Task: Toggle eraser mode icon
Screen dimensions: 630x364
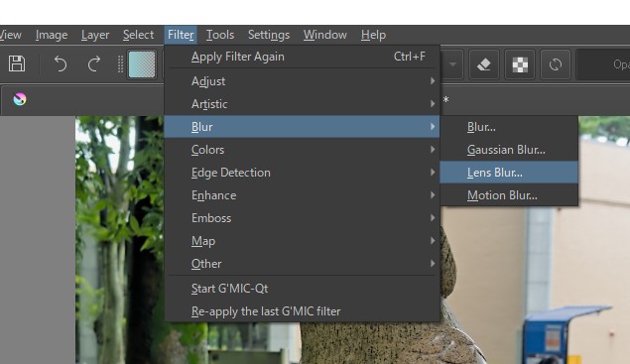Action: 484,64
